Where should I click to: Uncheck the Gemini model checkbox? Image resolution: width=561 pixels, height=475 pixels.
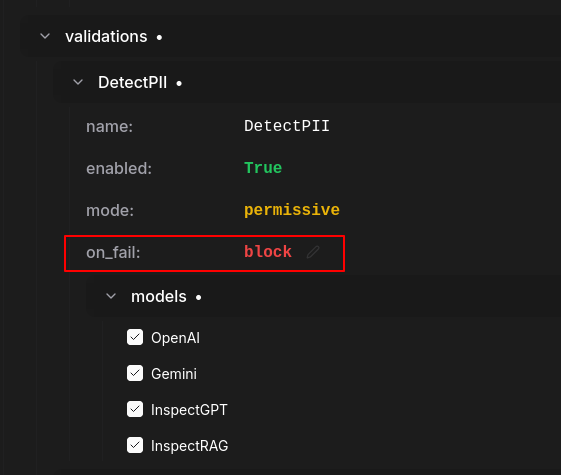point(135,373)
